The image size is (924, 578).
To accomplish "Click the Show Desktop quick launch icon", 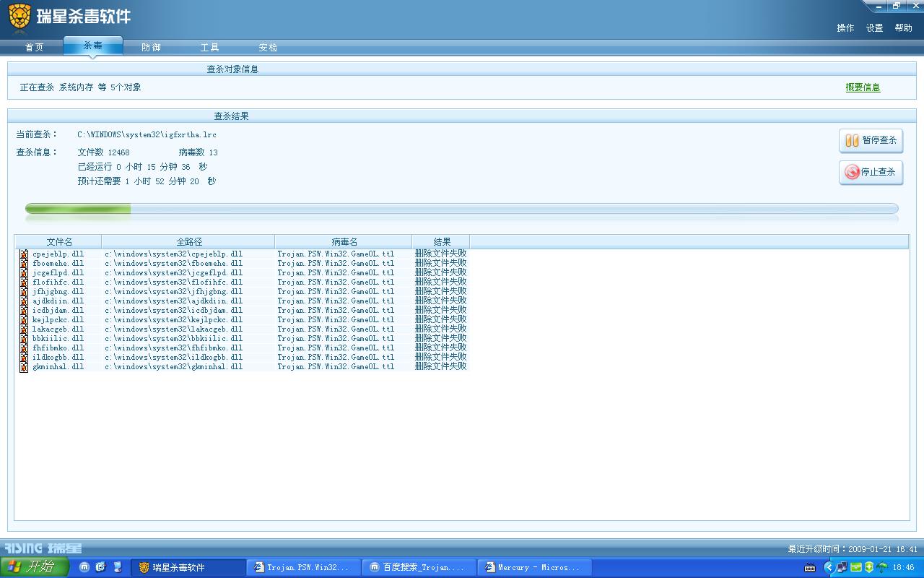I will pos(117,567).
